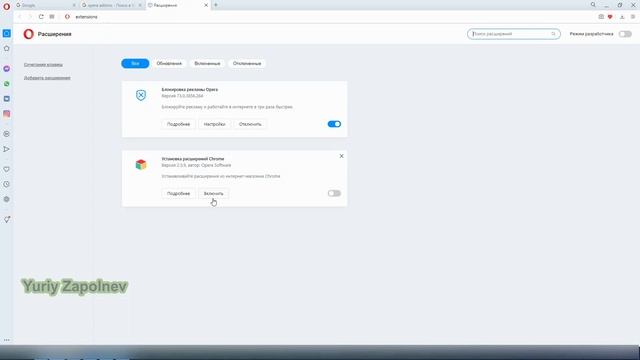640x360 pixels.
Task: Open WhatsApp in the sidebar
Action: coord(7,84)
